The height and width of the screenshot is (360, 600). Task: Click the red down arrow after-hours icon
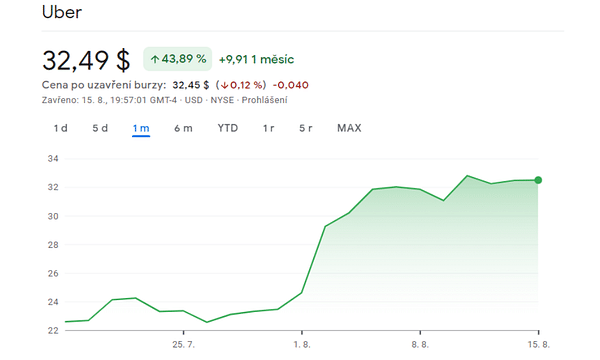[224, 85]
